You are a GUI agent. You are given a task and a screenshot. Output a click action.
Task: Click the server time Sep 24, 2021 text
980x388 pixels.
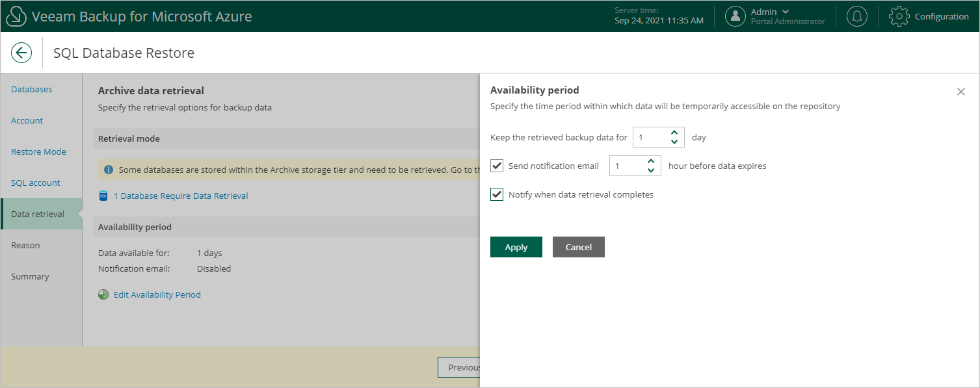pyautogui.click(x=659, y=20)
